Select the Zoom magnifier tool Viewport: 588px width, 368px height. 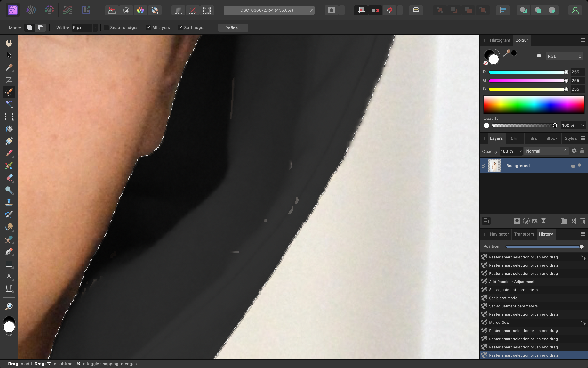[9, 306]
